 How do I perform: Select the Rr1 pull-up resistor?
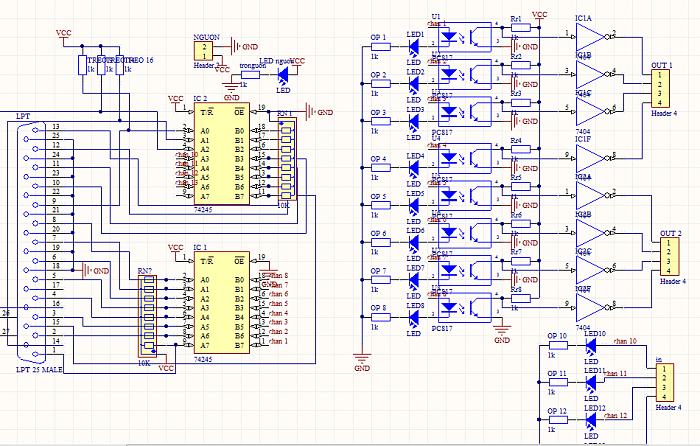pyautogui.click(x=521, y=28)
